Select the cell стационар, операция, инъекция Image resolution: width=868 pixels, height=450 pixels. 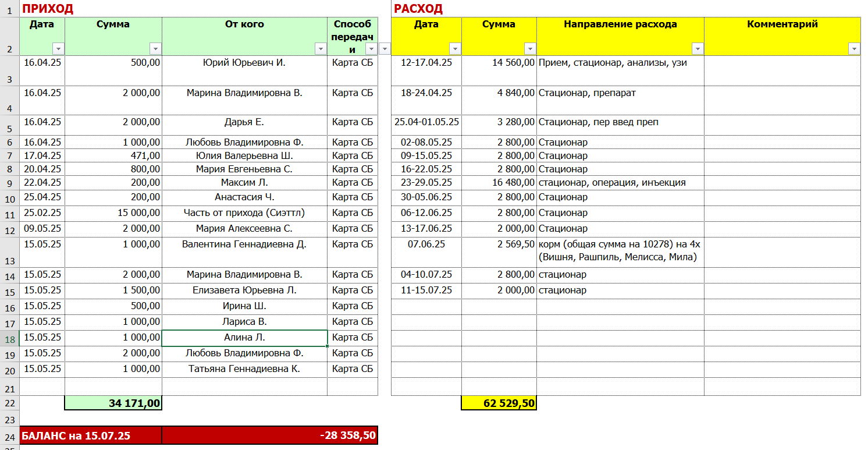pos(620,182)
